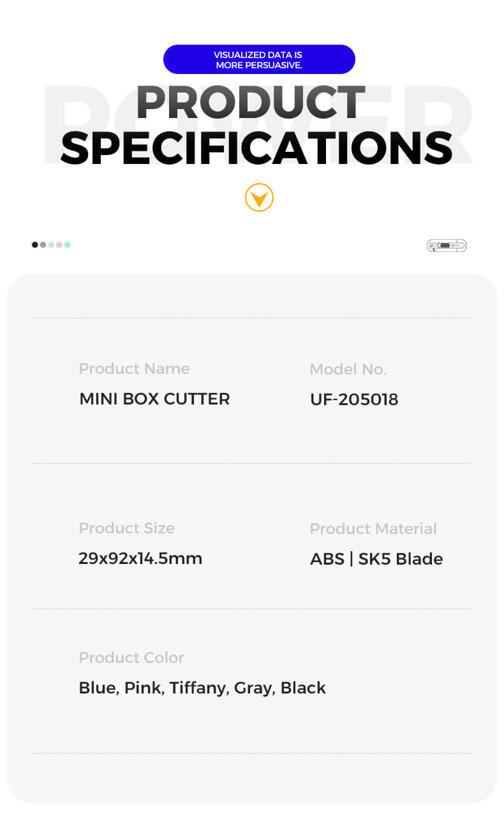Click the orange down-arrow circle icon
504x823 pixels.
(x=259, y=197)
